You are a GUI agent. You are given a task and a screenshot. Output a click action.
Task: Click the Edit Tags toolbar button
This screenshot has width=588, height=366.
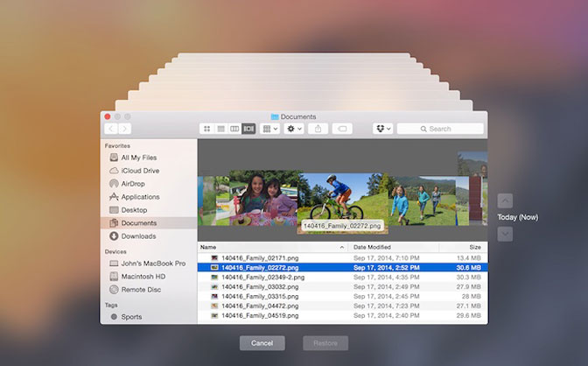click(x=342, y=129)
